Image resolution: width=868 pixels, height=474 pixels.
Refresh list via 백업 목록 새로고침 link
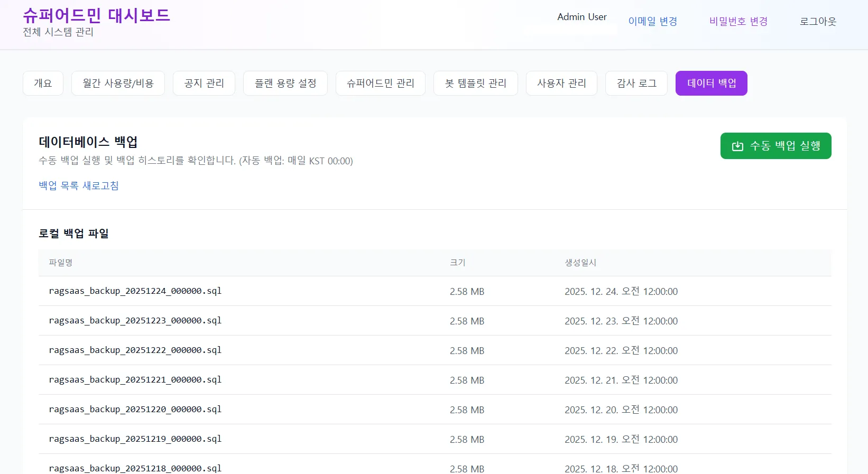tap(78, 185)
